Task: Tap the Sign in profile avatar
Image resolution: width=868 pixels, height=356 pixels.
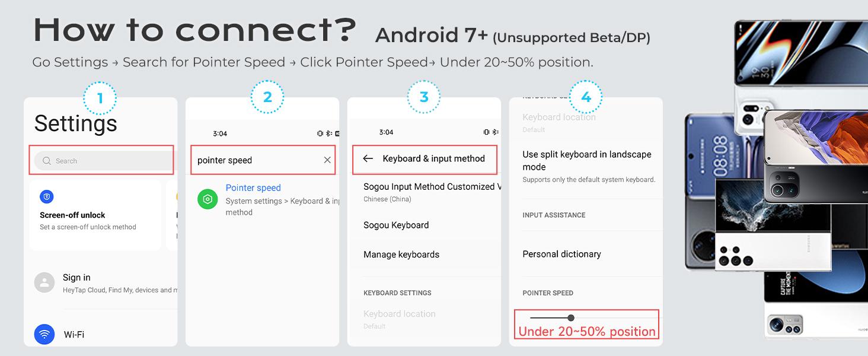Action: pyautogui.click(x=44, y=282)
